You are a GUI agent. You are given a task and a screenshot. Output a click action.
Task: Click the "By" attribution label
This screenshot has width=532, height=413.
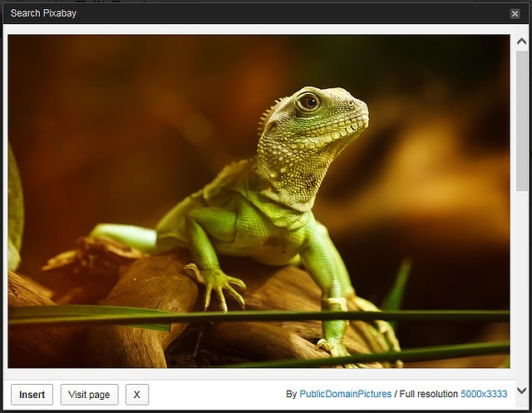(291, 395)
